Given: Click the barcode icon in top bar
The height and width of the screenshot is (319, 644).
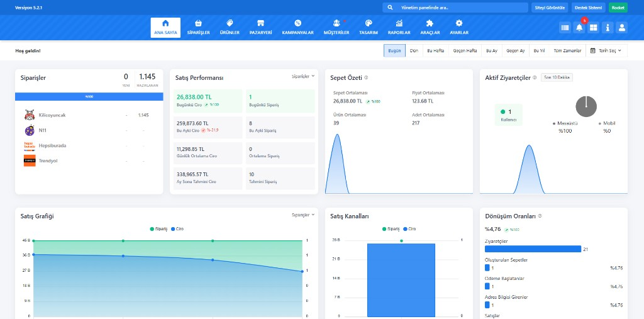Looking at the screenshot, I should [565, 28].
